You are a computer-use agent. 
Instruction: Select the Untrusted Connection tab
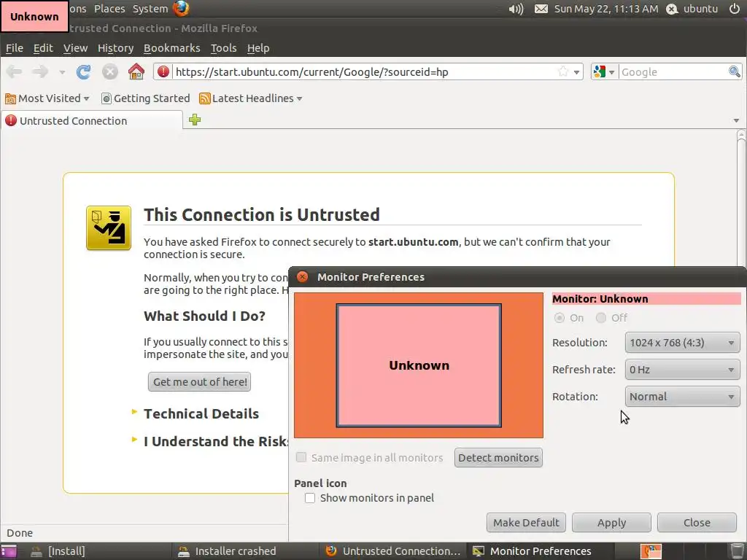(91, 120)
